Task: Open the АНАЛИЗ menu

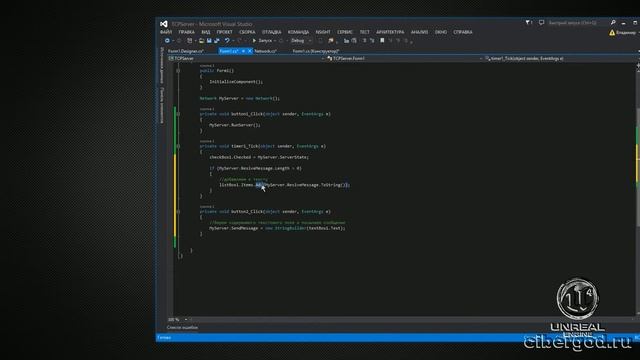Action: pos(420,32)
